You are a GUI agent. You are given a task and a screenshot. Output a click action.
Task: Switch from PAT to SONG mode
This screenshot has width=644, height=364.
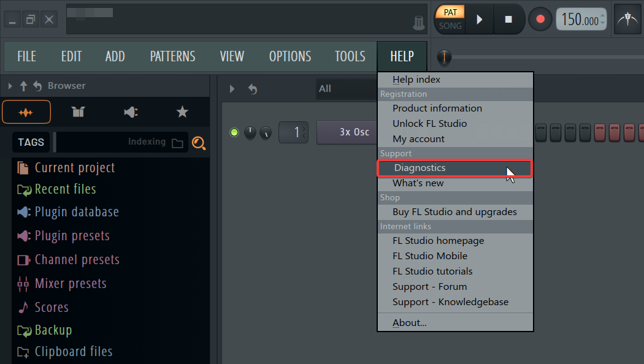coord(450,26)
